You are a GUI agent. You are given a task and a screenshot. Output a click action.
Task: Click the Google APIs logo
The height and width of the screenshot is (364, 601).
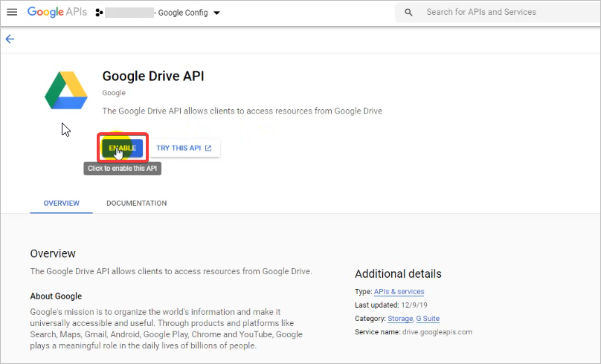click(x=57, y=13)
